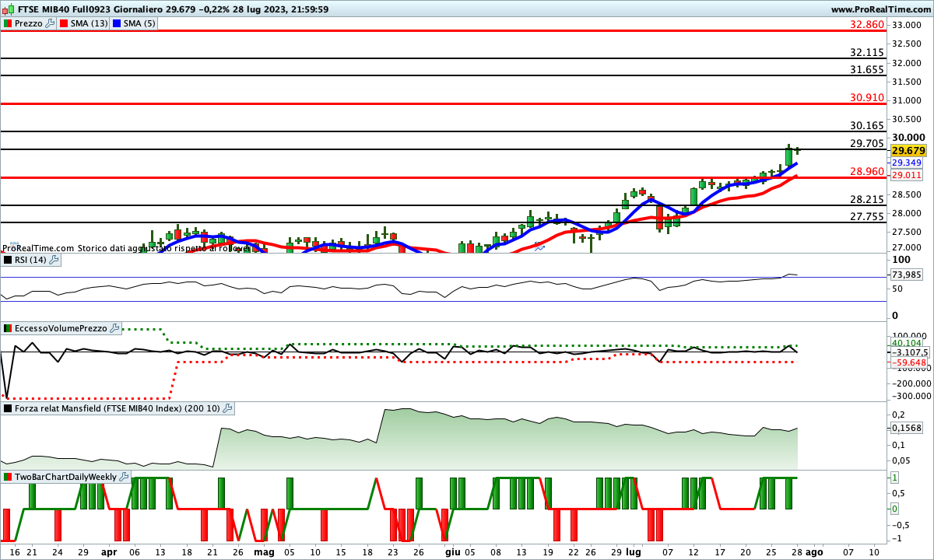The height and width of the screenshot is (560, 934).
Task: Select the SMA (13) indicator label
Action: coord(90,23)
